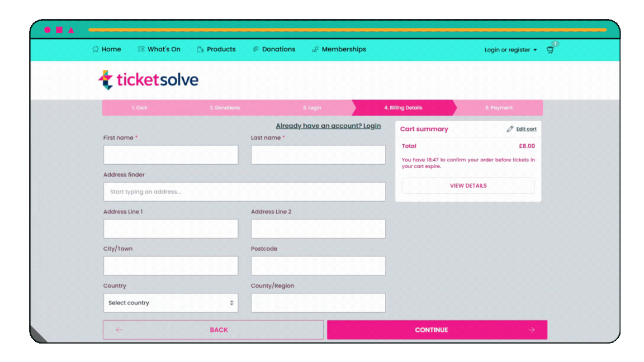The width and height of the screenshot is (644, 362).
Task: Click the BACK button
Action: coord(213,330)
